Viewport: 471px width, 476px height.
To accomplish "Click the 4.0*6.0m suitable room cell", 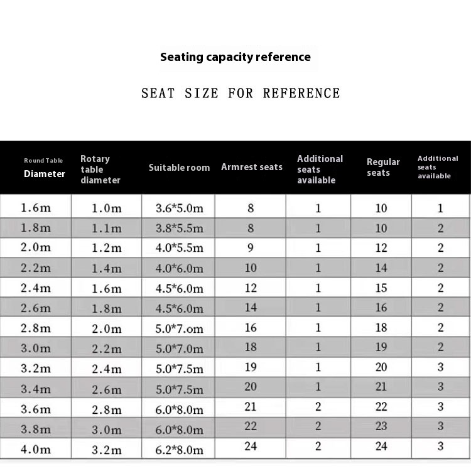I will (x=178, y=268).
